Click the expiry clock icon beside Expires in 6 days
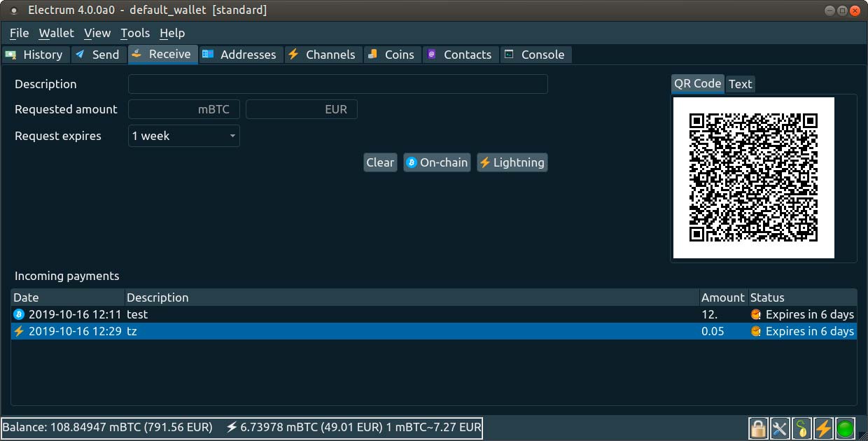The height and width of the screenshot is (441, 868). [x=755, y=314]
